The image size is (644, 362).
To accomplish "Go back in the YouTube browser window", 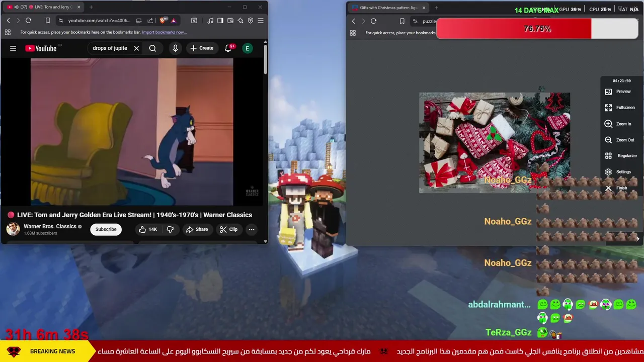I will pos(8,21).
